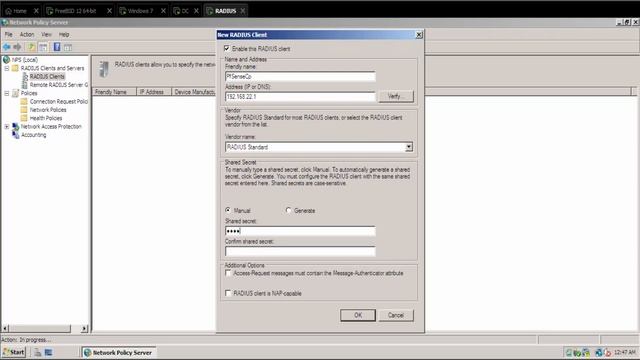Select the NPS (Local) root node
Image resolution: width=640 pixels, height=360 pixels.
pos(24,60)
